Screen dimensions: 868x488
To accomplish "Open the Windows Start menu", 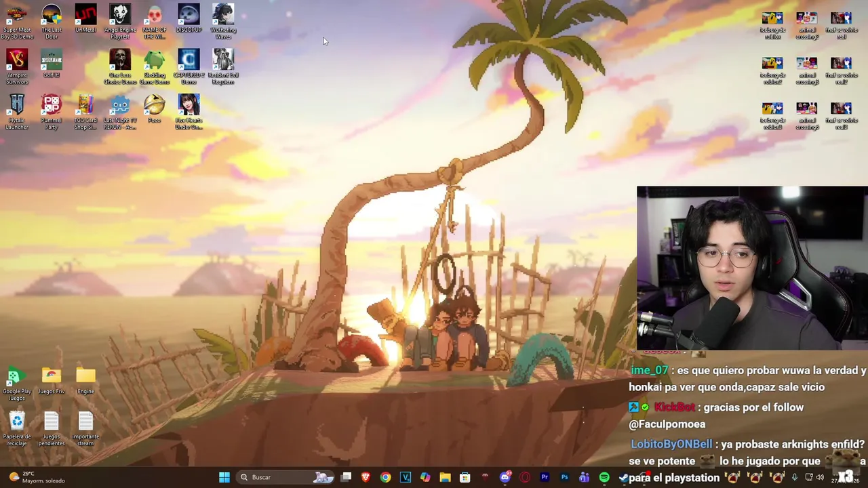I will tap(224, 477).
